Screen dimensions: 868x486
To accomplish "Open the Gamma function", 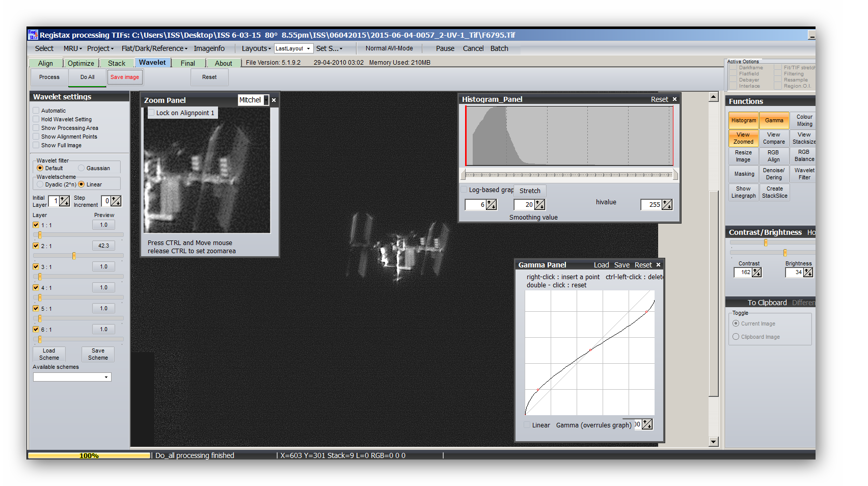I will [x=774, y=121].
